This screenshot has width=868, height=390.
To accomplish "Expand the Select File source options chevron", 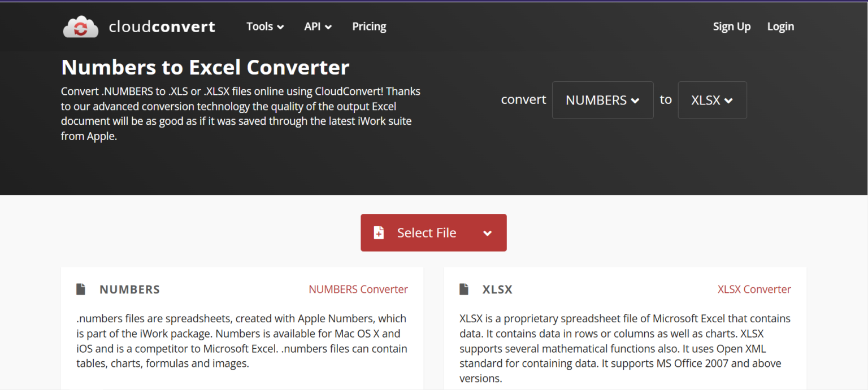I will [487, 233].
